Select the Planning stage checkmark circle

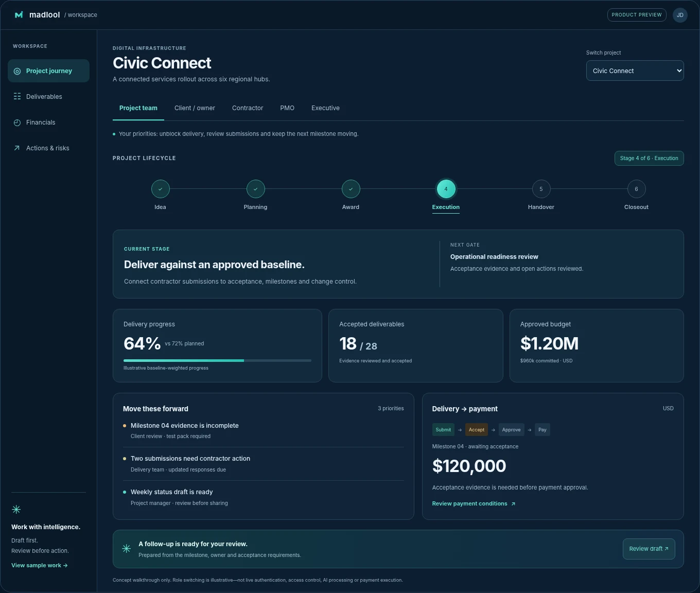coord(255,189)
